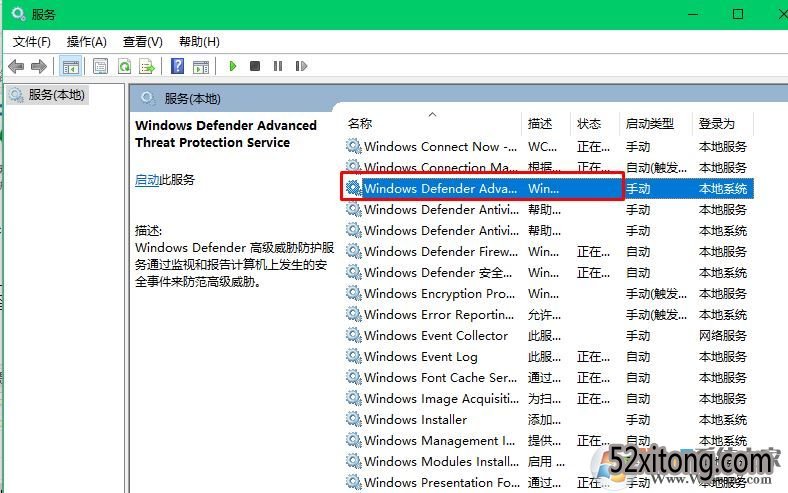Select the Windows Defender 安全... service row
This screenshot has width=788, height=493.
(549, 272)
